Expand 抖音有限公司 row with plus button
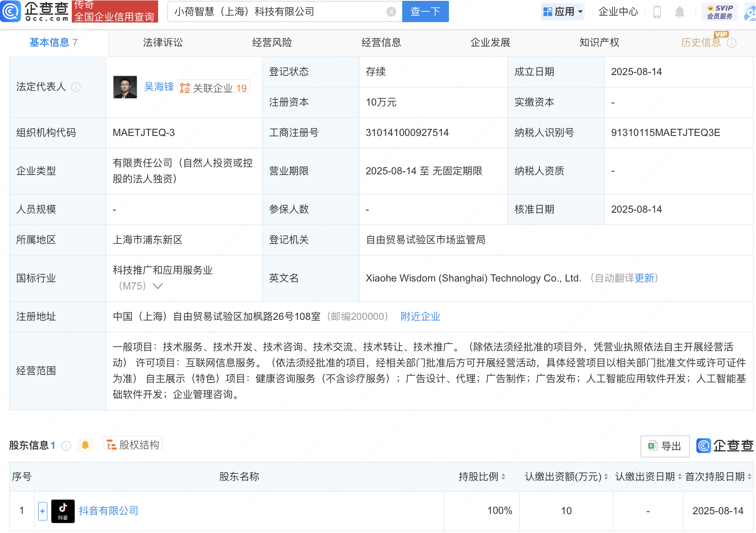The height and width of the screenshot is (533, 756). click(43, 511)
